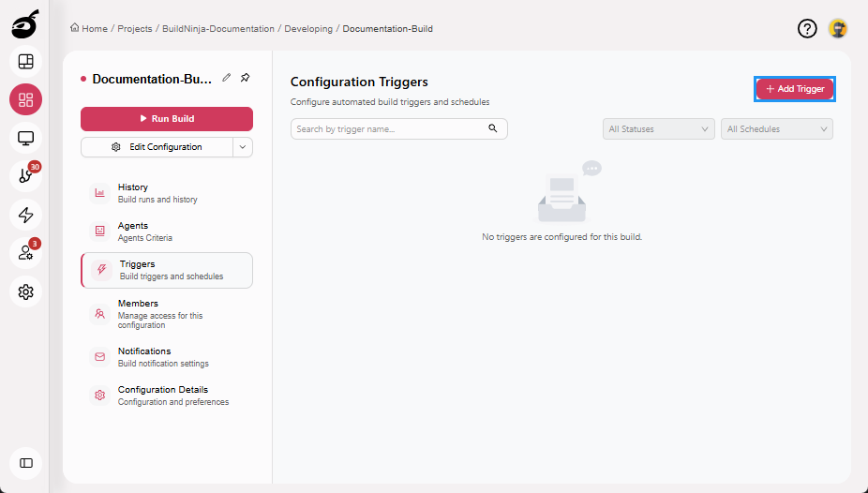This screenshot has width=868, height=493.
Task: Click the BuildNinja logo icon
Action: pyautogui.click(x=25, y=25)
